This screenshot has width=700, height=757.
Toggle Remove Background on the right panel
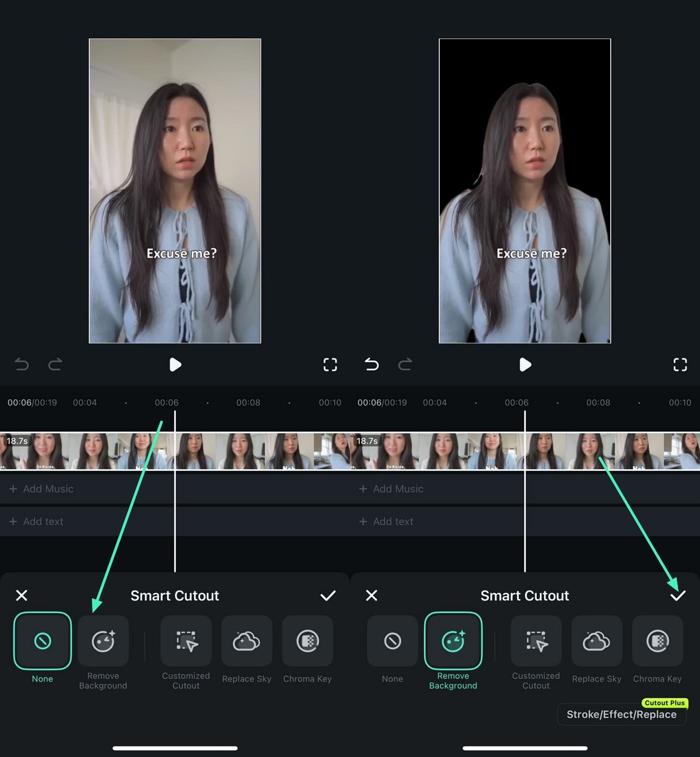pos(453,641)
